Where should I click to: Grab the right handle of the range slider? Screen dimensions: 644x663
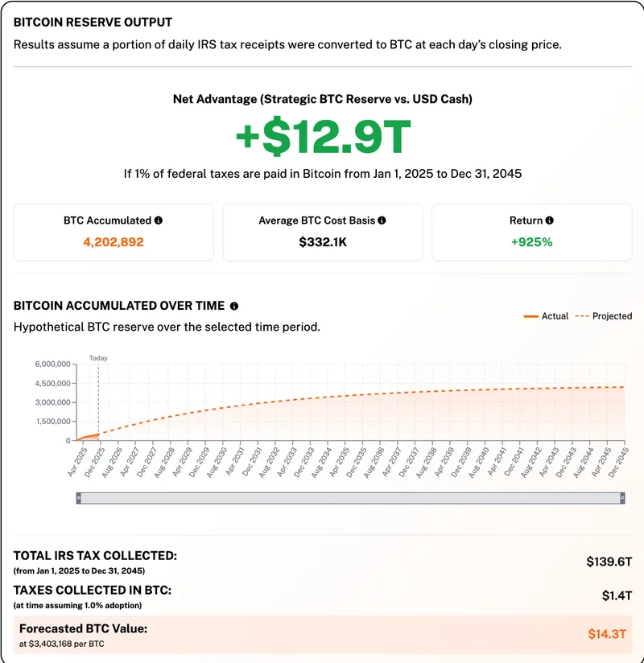(x=622, y=499)
